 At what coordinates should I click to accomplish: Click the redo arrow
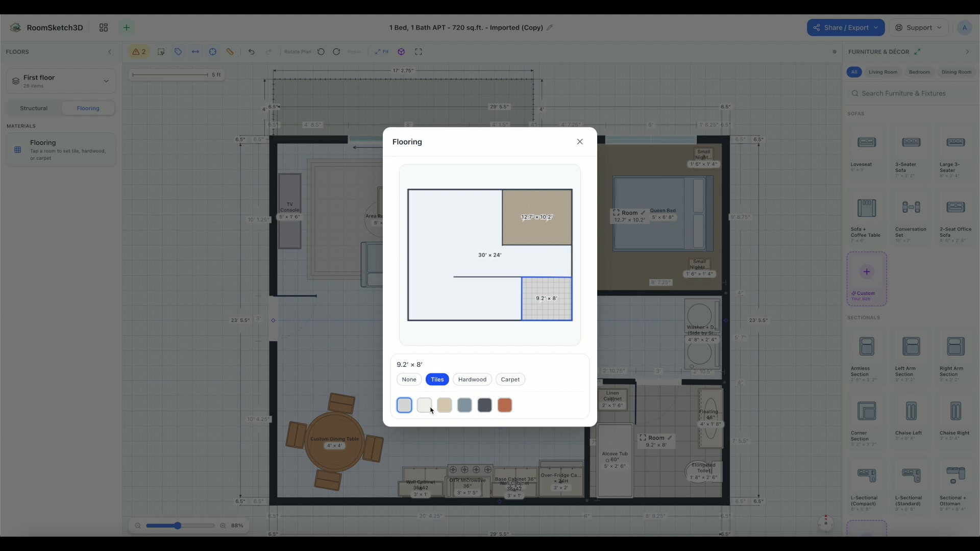tap(268, 52)
